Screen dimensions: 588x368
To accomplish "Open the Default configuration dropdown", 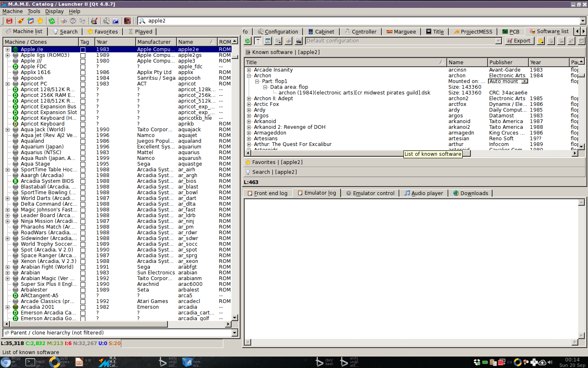I will pos(403,41).
